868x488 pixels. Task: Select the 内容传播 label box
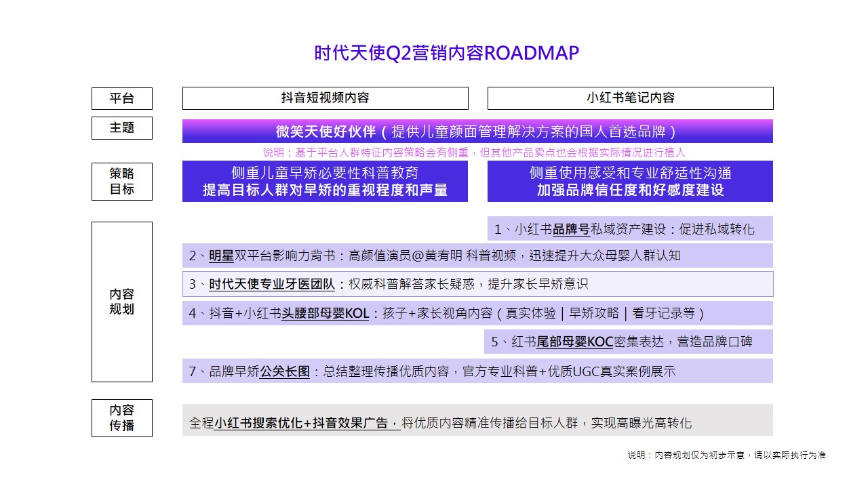[x=122, y=418]
